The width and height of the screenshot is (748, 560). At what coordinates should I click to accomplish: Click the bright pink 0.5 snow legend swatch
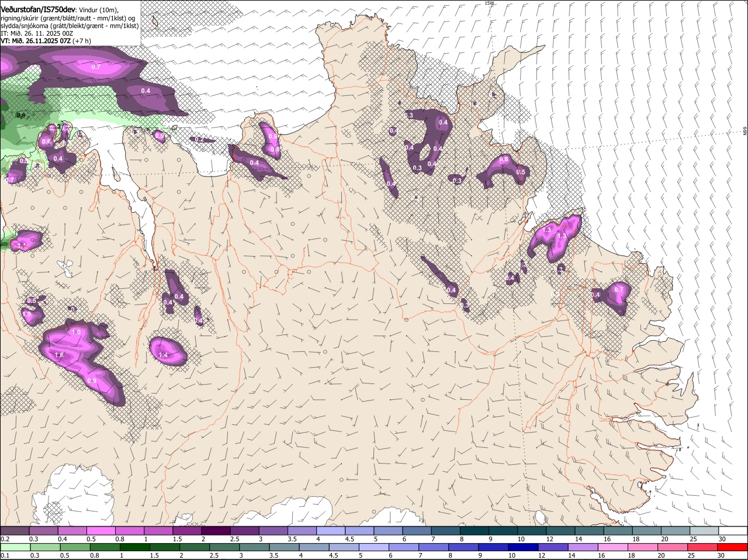101,530
